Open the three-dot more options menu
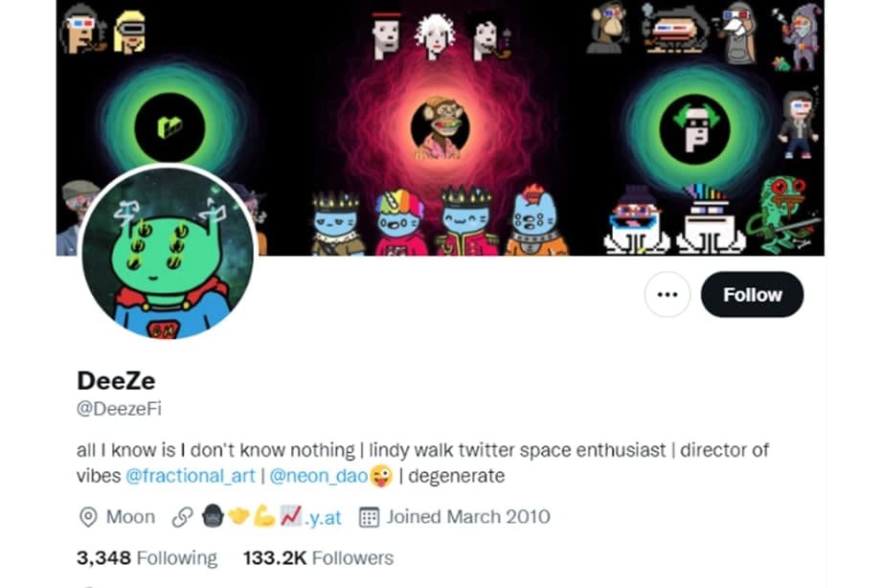The height and width of the screenshot is (588, 882). 667,294
